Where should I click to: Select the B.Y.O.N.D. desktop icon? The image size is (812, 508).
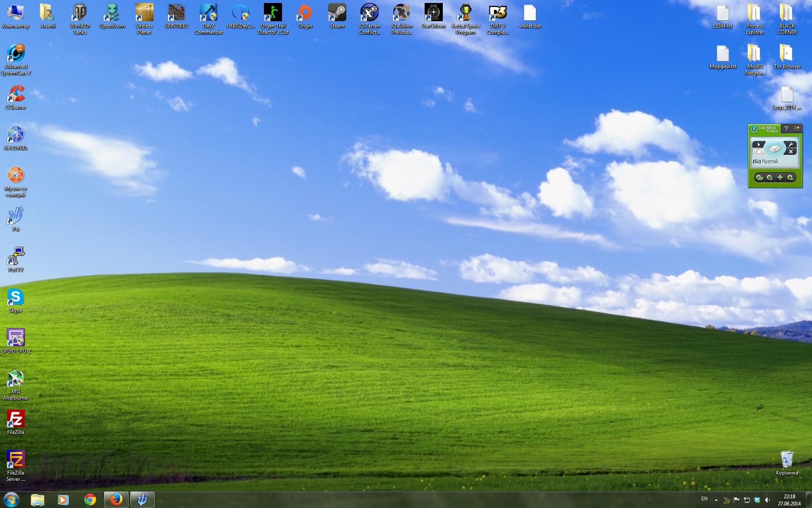click(16, 138)
